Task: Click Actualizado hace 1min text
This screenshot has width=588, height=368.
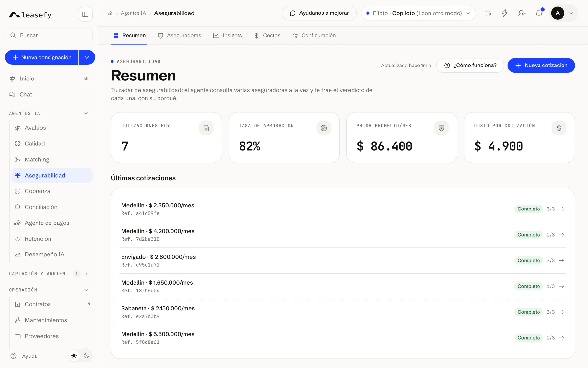Action: point(406,66)
